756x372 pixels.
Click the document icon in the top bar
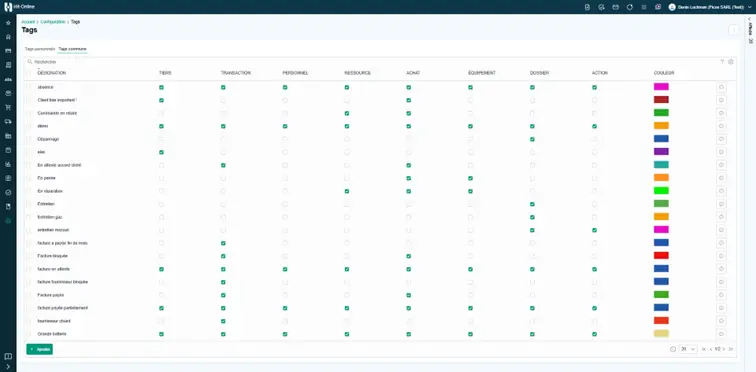pos(587,7)
